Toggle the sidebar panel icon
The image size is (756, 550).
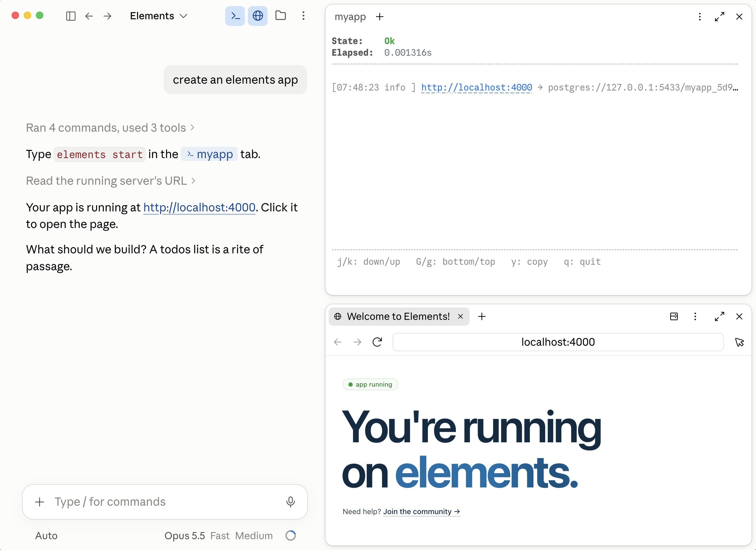click(x=71, y=16)
